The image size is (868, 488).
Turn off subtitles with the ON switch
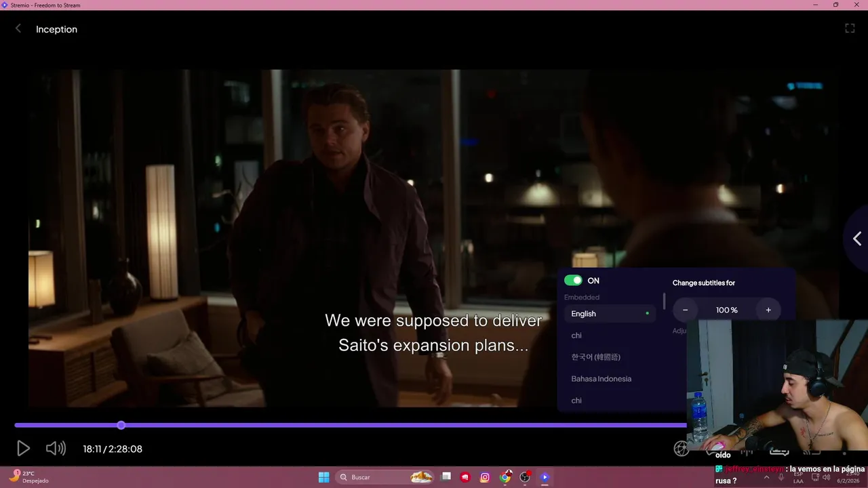(x=573, y=281)
